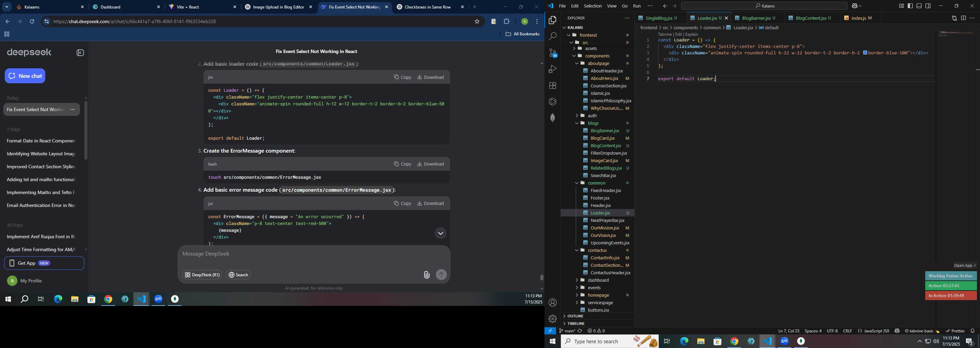This screenshot has width=980, height=348.
Task: Bookmark this page star icon
Action: pyautogui.click(x=477, y=22)
